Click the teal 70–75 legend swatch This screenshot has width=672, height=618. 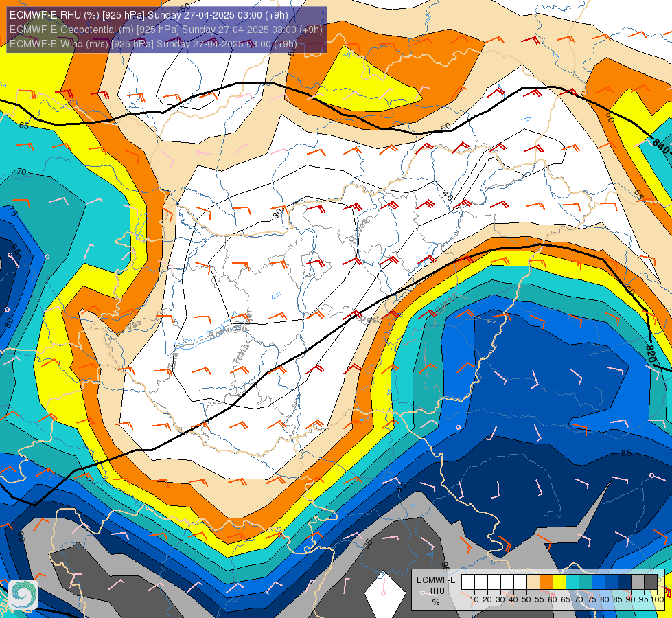(x=586, y=582)
